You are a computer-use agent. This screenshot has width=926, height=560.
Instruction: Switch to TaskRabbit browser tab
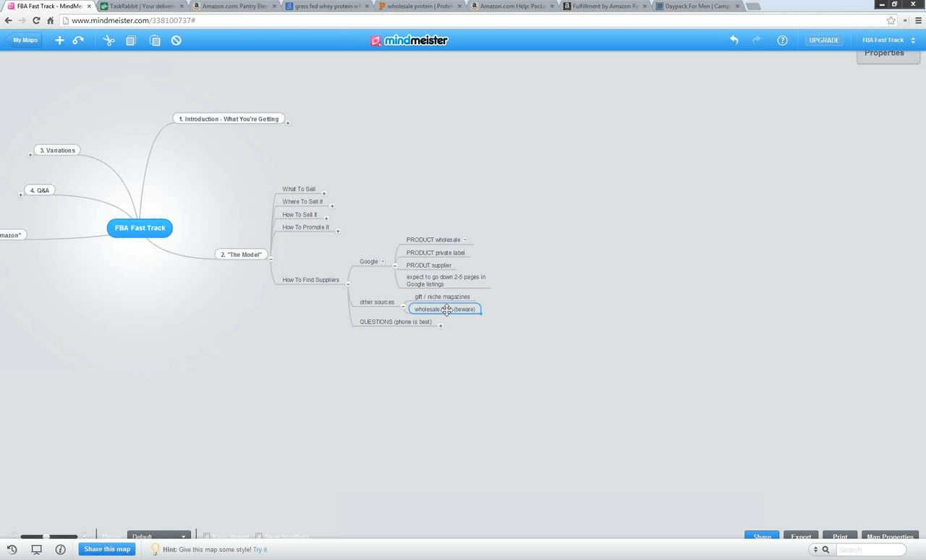142,6
